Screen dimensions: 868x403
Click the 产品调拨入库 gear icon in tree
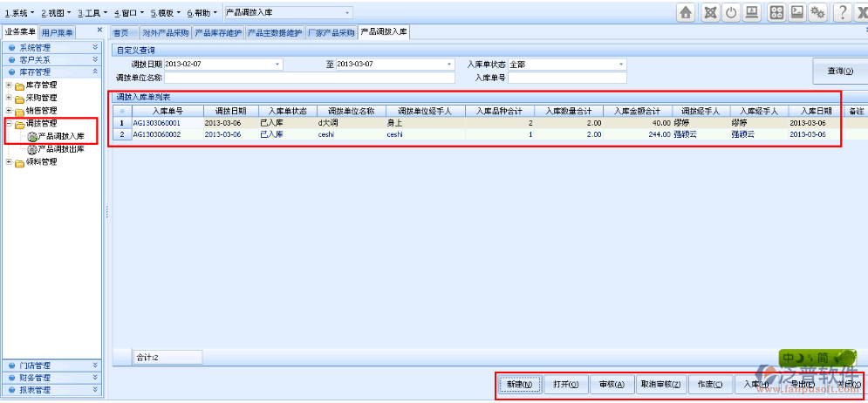[32, 136]
